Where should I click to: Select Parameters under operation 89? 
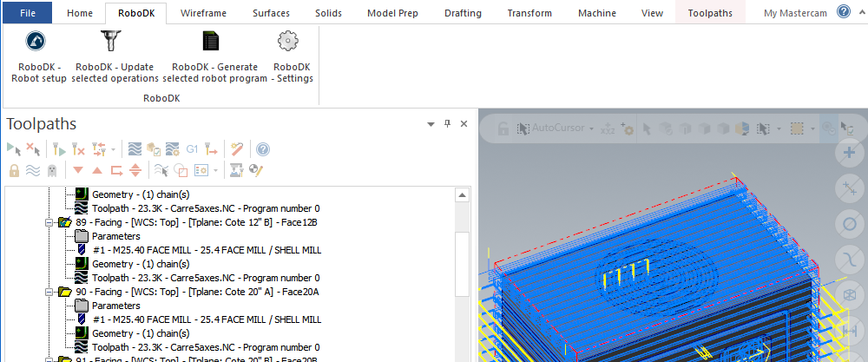tap(115, 236)
